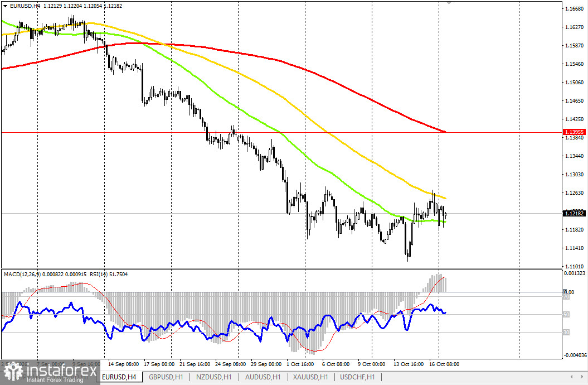Screen dimensions: 588x385
Task: Click the 1.13440 price axis value
Action: [574, 156]
